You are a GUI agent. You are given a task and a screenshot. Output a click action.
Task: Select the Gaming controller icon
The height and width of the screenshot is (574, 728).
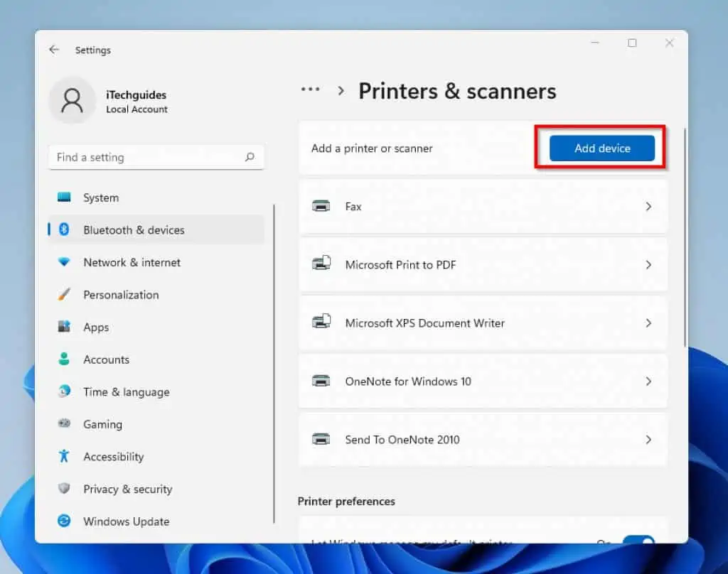coord(65,424)
